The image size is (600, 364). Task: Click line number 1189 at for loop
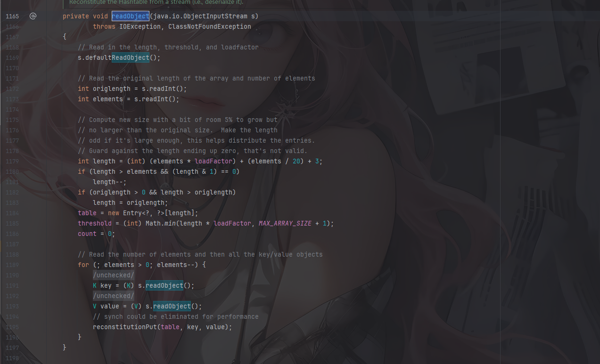tap(12, 265)
